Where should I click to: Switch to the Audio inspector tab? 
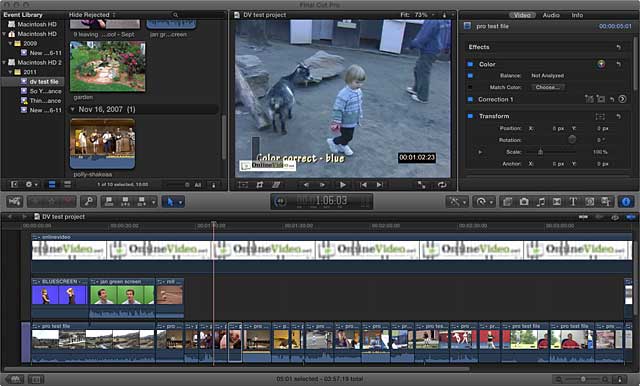tap(551, 15)
